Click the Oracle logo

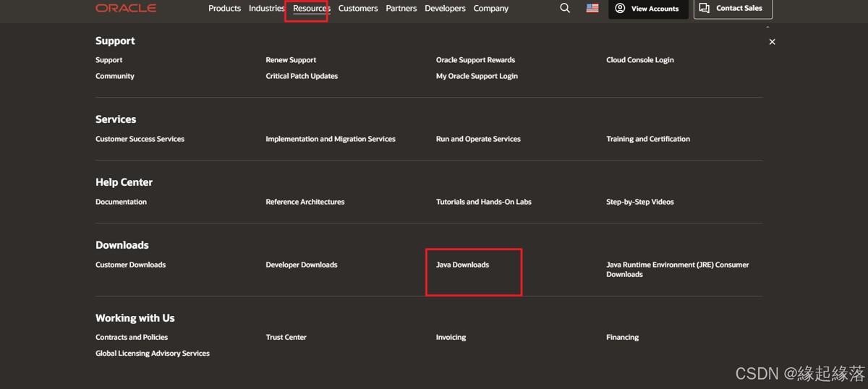point(126,9)
